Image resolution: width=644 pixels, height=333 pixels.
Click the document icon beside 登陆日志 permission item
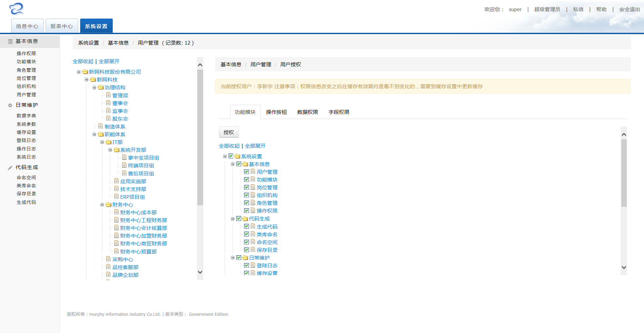(x=253, y=265)
